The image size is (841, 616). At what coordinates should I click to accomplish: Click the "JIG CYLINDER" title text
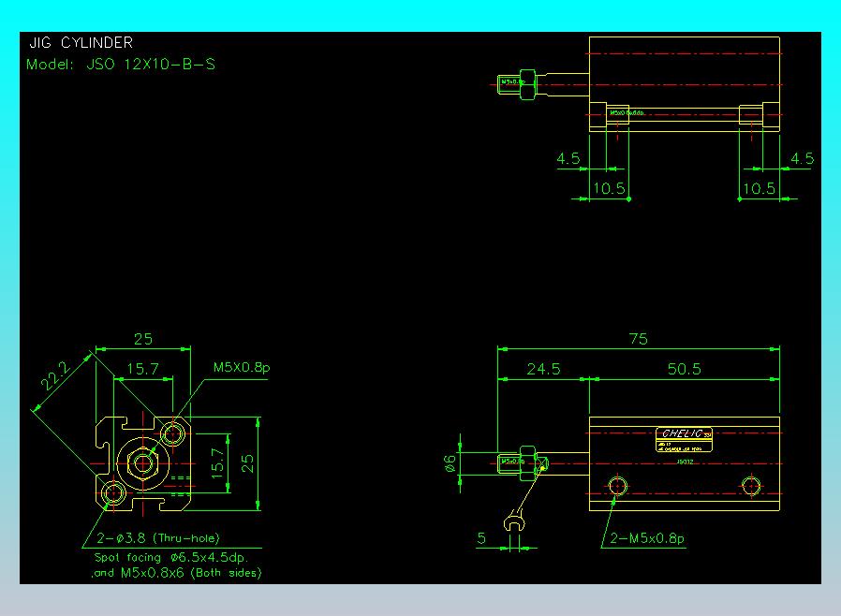(x=81, y=43)
